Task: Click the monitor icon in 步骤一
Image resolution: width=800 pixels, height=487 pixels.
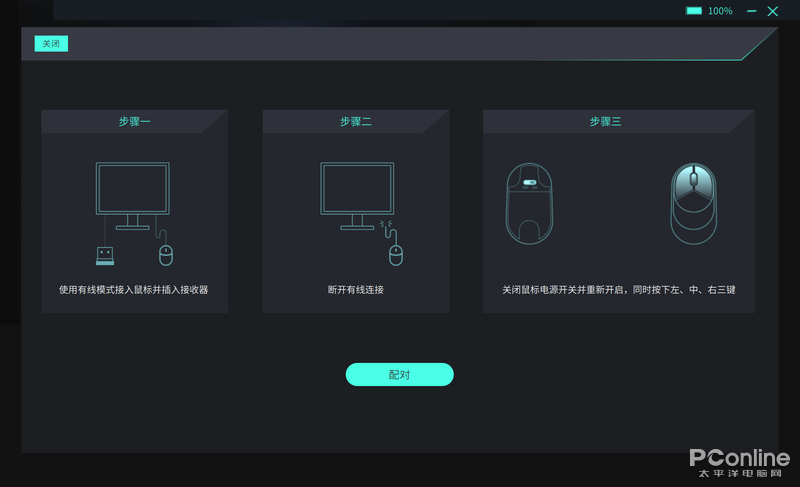Action: [x=133, y=196]
